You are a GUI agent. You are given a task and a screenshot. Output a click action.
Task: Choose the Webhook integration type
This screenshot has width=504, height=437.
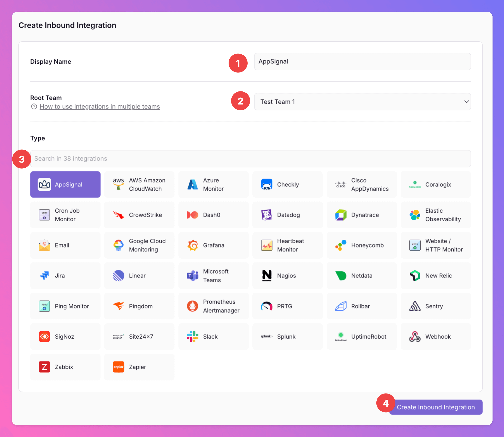[436, 336]
